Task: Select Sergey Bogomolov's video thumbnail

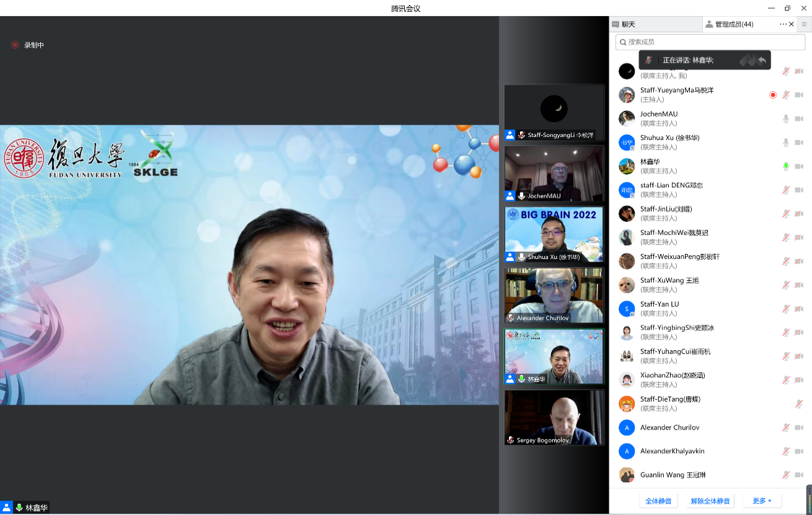Action: click(554, 417)
